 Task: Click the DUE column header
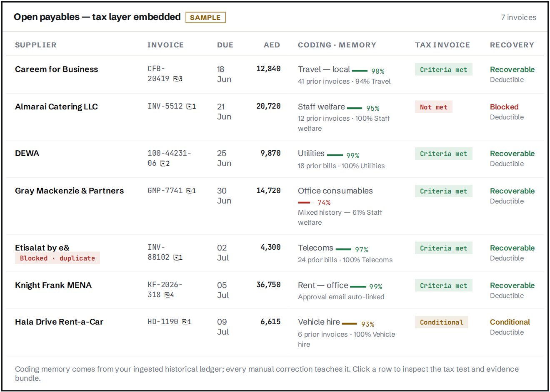tap(225, 45)
